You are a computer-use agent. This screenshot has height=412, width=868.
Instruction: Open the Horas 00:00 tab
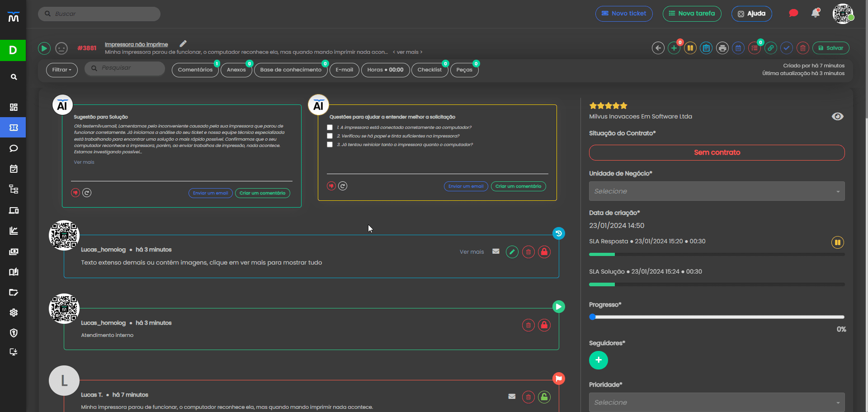click(x=385, y=70)
